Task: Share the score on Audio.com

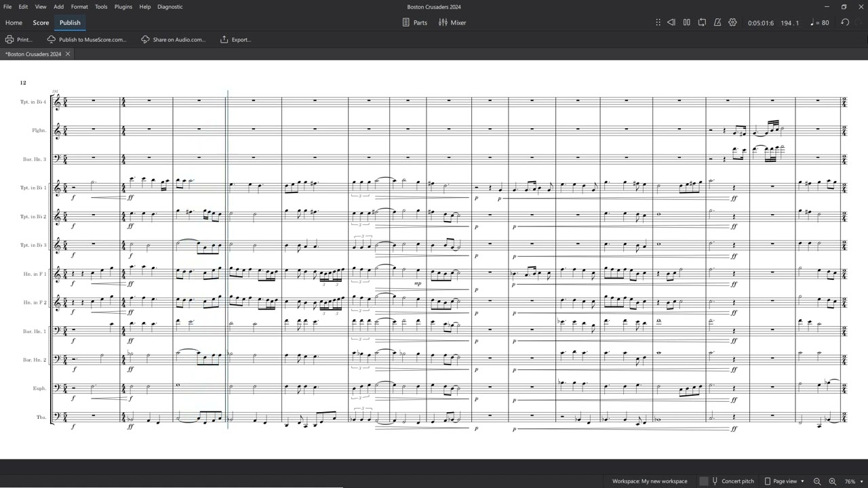Action: [173, 39]
